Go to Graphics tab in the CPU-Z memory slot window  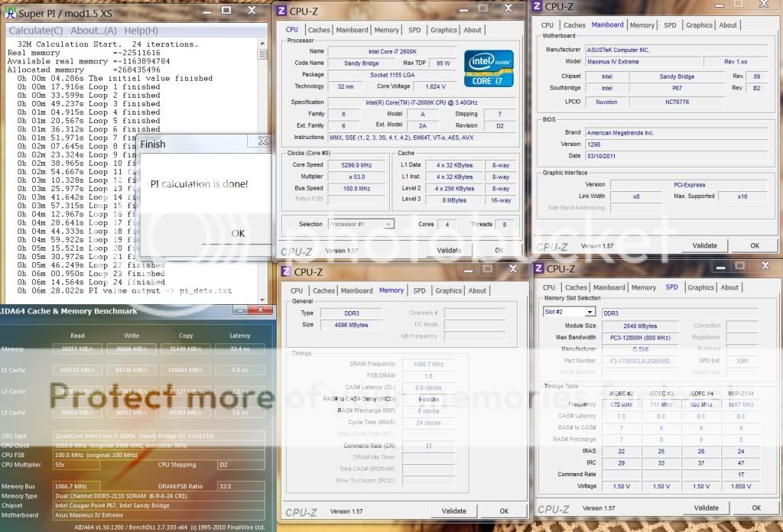click(x=700, y=287)
